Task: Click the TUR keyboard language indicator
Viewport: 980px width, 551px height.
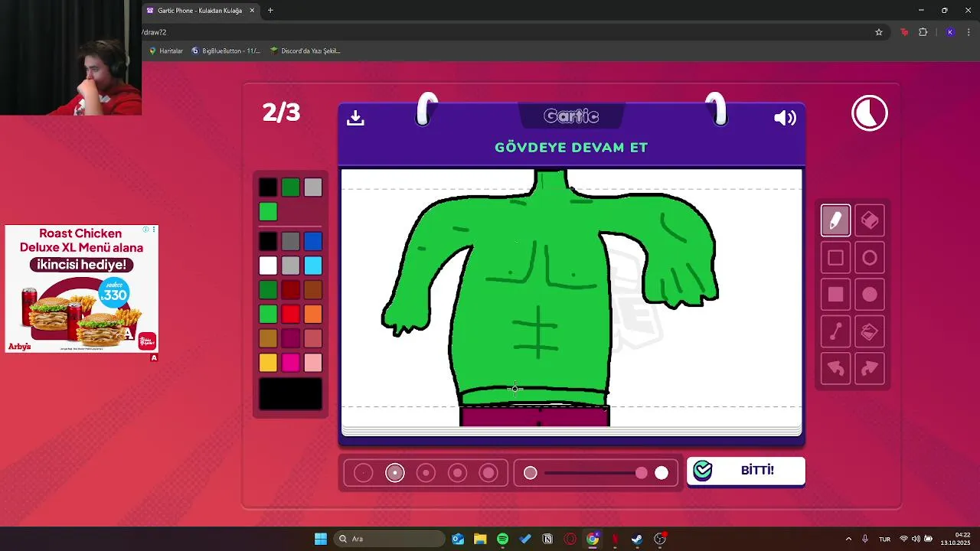Action: click(x=884, y=539)
